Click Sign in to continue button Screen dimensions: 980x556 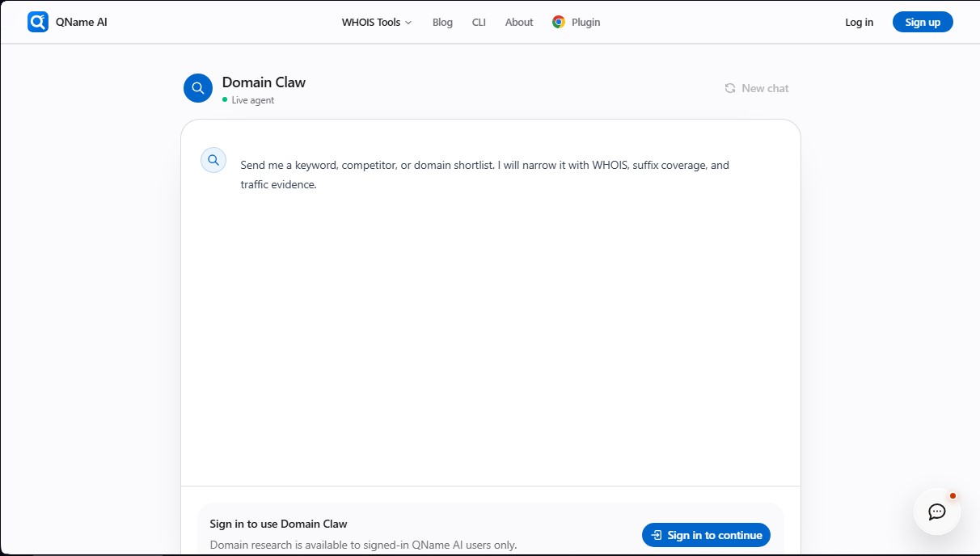[x=706, y=535]
